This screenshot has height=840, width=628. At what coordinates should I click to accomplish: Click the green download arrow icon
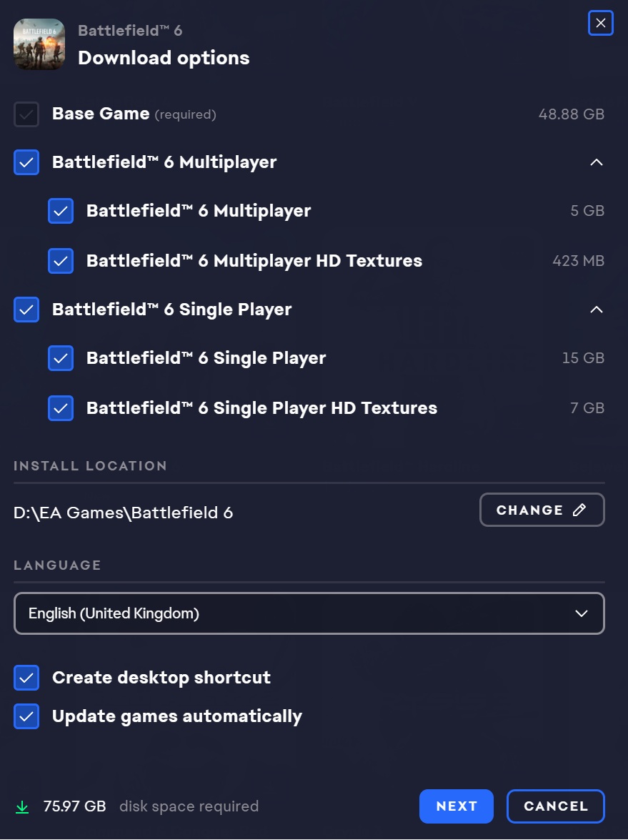pyautogui.click(x=23, y=807)
